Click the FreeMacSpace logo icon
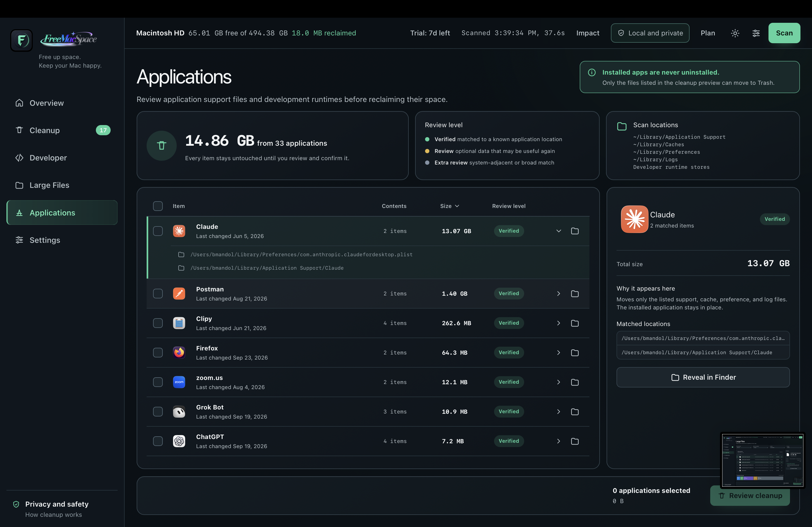This screenshot has width=812, height=527. (21, 40)
